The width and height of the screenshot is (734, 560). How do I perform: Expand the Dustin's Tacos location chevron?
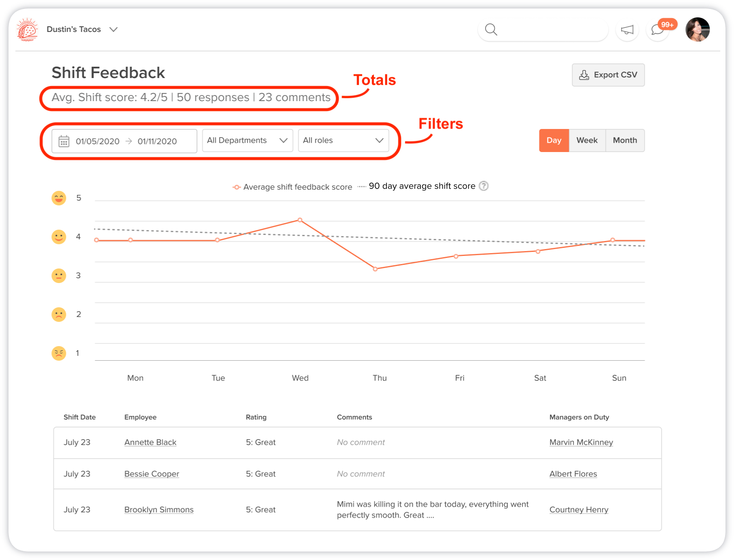(114, 30)
